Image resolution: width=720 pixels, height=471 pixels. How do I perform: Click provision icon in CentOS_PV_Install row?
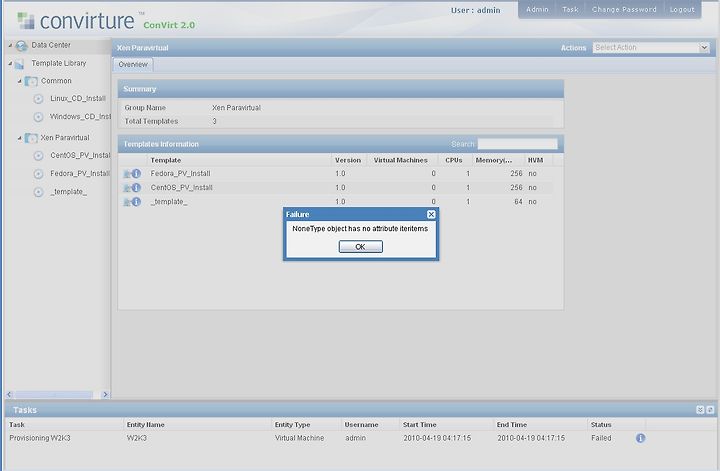(x=127, y=188)
